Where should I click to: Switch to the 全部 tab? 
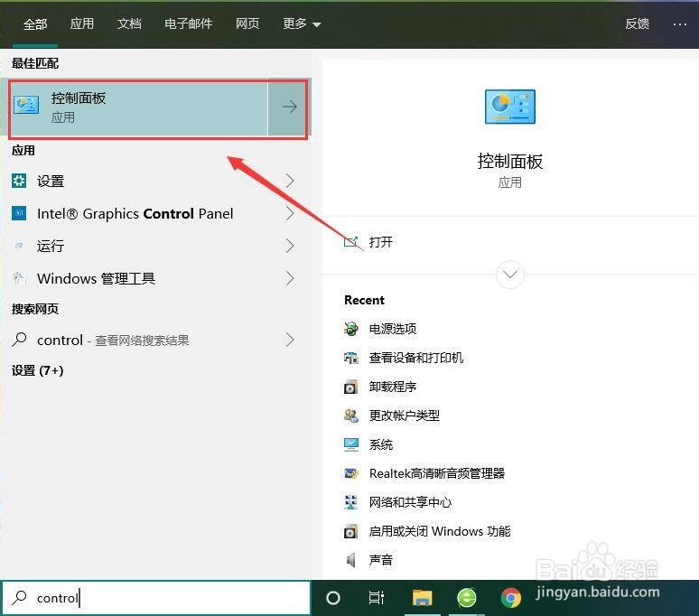point(35,24)
